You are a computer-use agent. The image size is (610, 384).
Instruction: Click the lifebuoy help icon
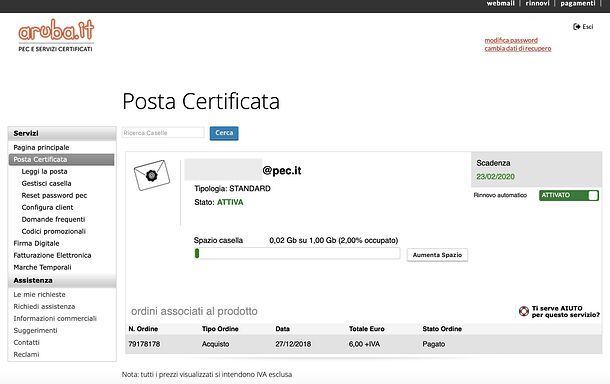click(524, 311)
